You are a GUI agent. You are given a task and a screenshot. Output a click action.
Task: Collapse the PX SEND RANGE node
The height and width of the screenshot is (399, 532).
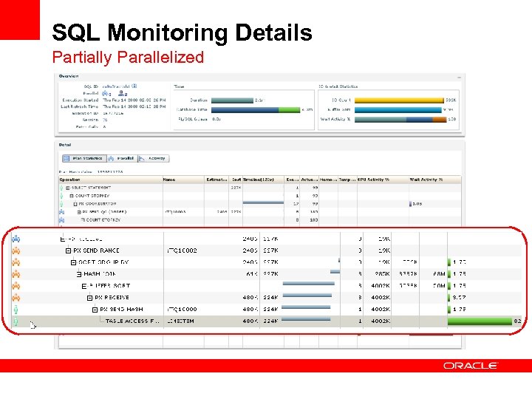point(68,250)
